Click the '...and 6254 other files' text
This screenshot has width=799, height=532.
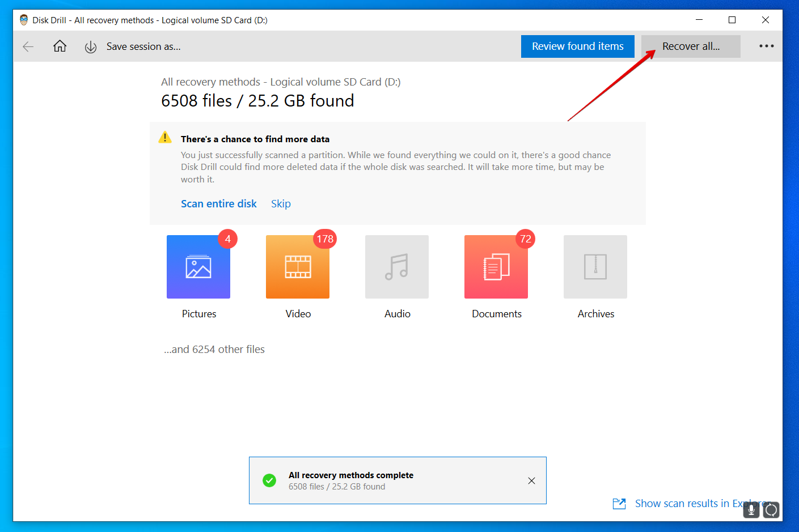[214, 350]
